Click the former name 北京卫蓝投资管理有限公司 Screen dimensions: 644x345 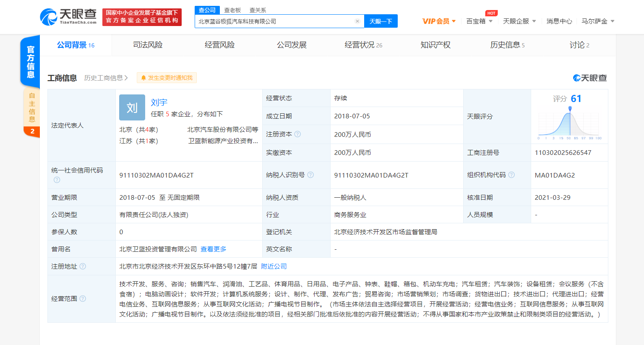[158, 249]
